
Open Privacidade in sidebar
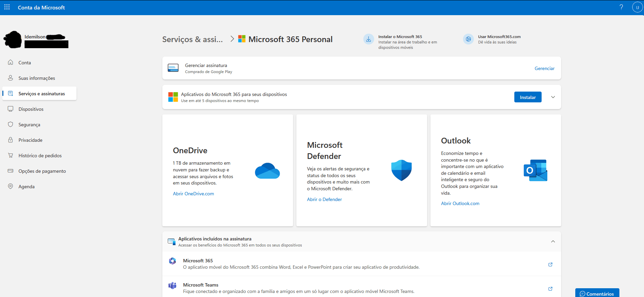click(x=30, y=140)
